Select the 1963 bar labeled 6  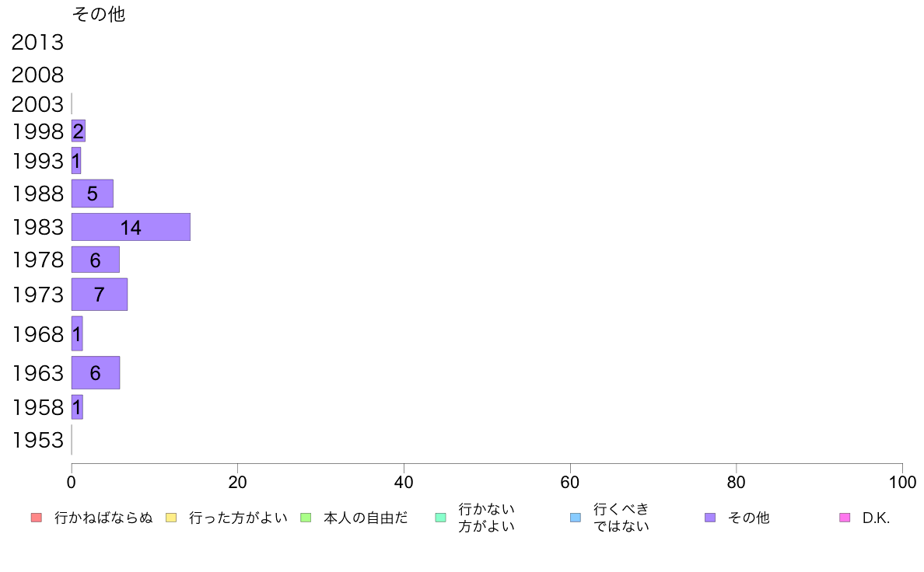tap(96, 372)
